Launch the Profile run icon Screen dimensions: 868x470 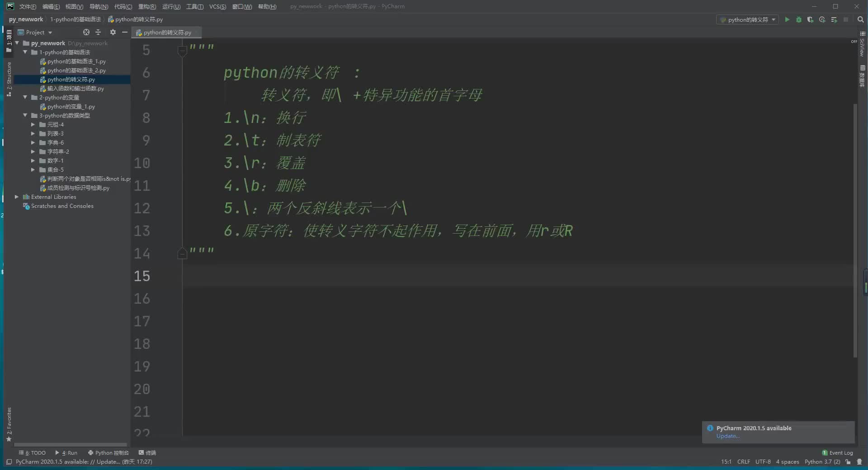click(822, 19)
